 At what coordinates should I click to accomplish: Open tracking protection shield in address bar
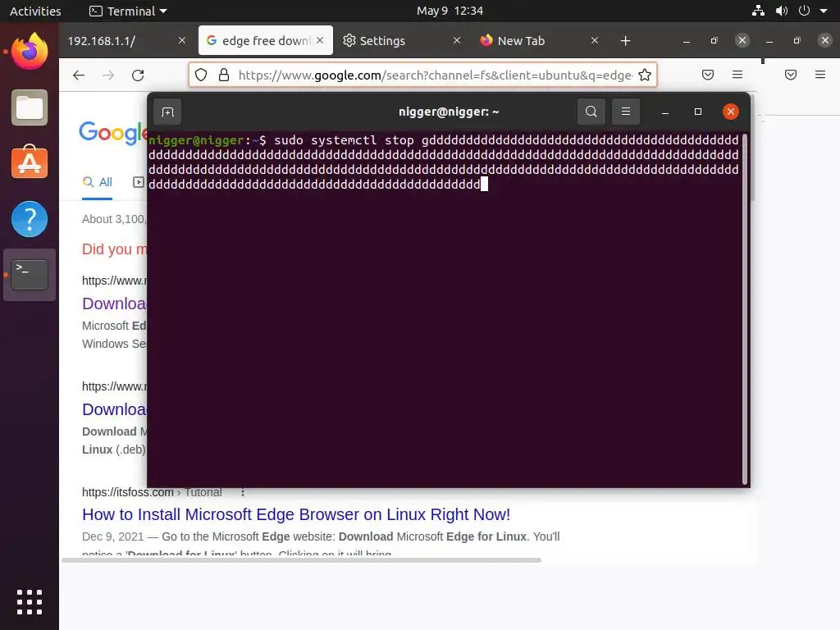pyautogui.click(x=201, y=75)
